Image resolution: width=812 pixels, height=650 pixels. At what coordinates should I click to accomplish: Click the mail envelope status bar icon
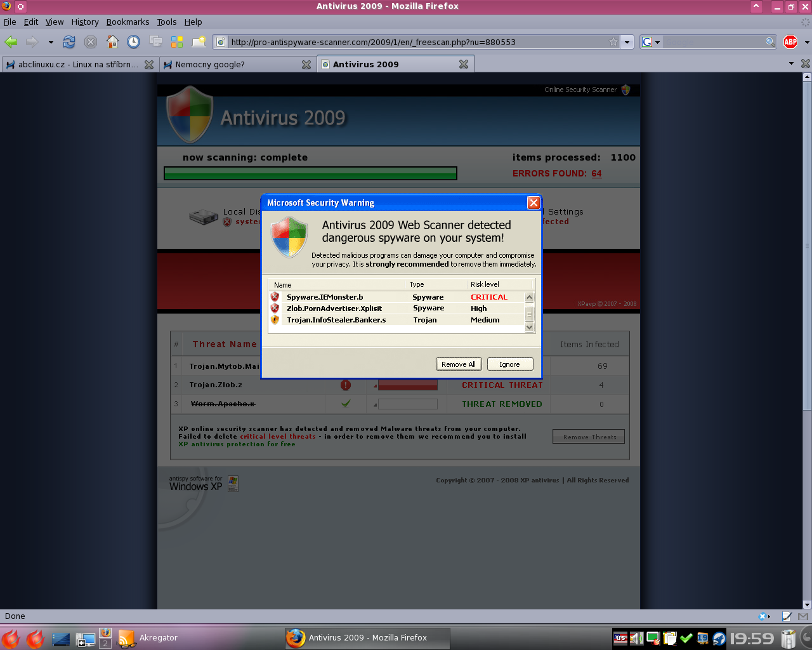(x=803, y=616)
